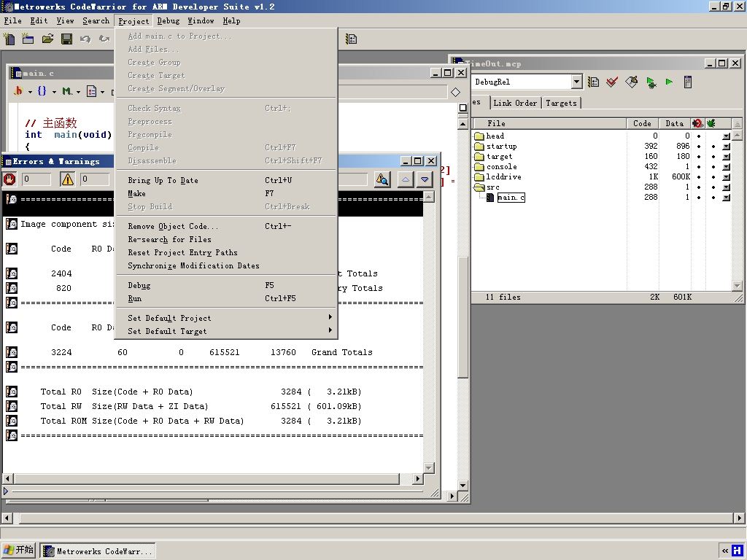The width and height of the screenshot is (747, 560).
Task: Open the markers M icon in main.c editor
Action: (67, 90)
